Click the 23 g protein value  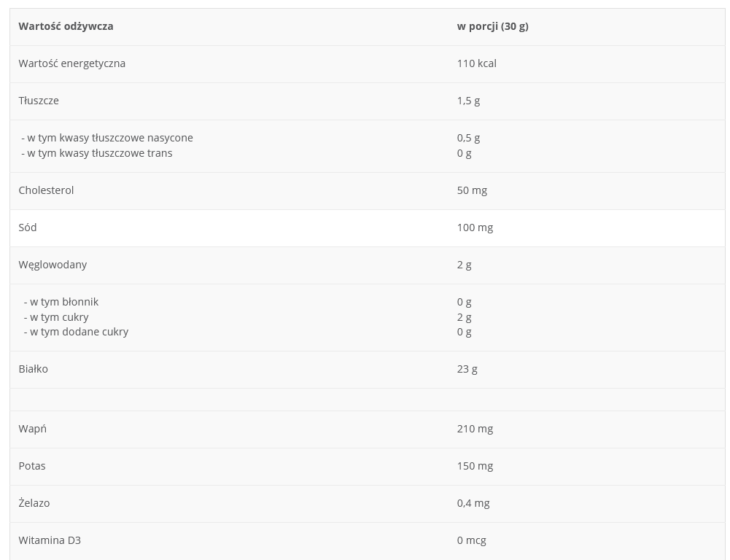click(467, 369)
